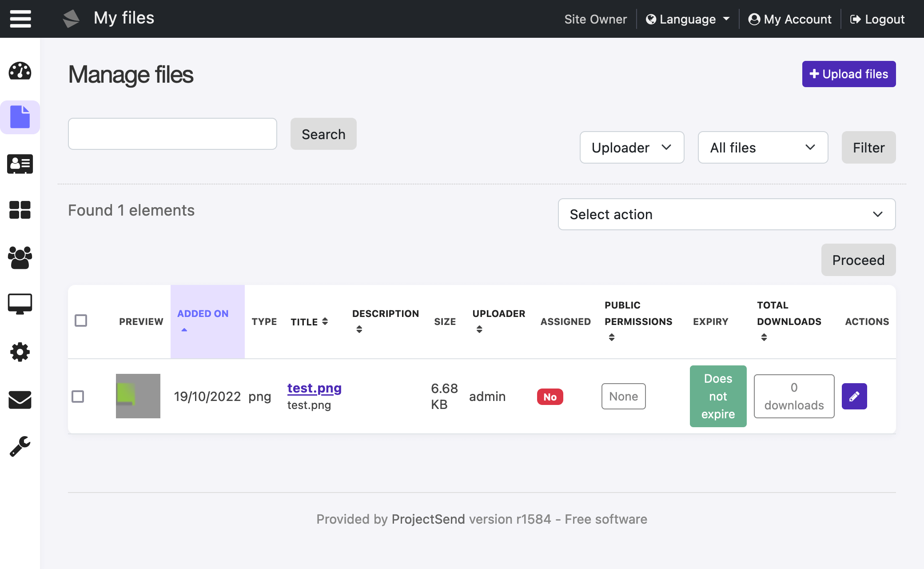This screenshot has height=569, width=924.
Task: Click the Upload files button
Action: (848, 74)
